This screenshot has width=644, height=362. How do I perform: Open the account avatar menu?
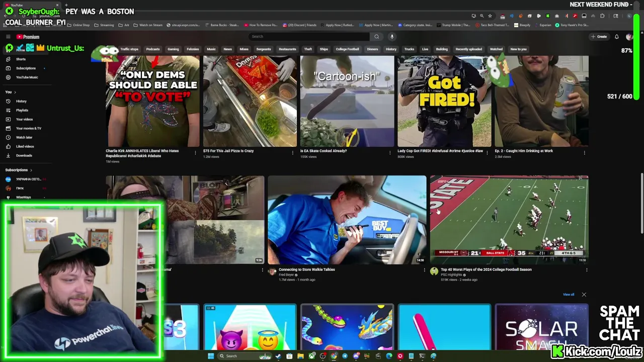629,37
